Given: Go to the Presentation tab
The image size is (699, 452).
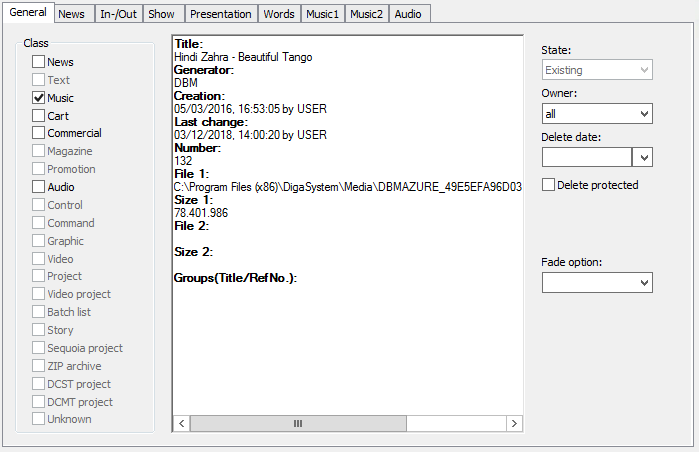Looking at the screenshot, I should (x=220, y=14).
